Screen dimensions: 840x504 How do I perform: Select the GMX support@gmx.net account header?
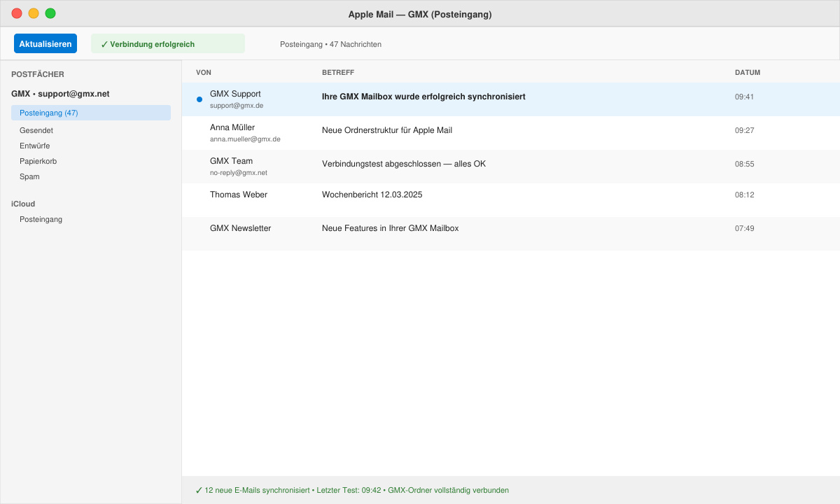[x=60, y=94]
